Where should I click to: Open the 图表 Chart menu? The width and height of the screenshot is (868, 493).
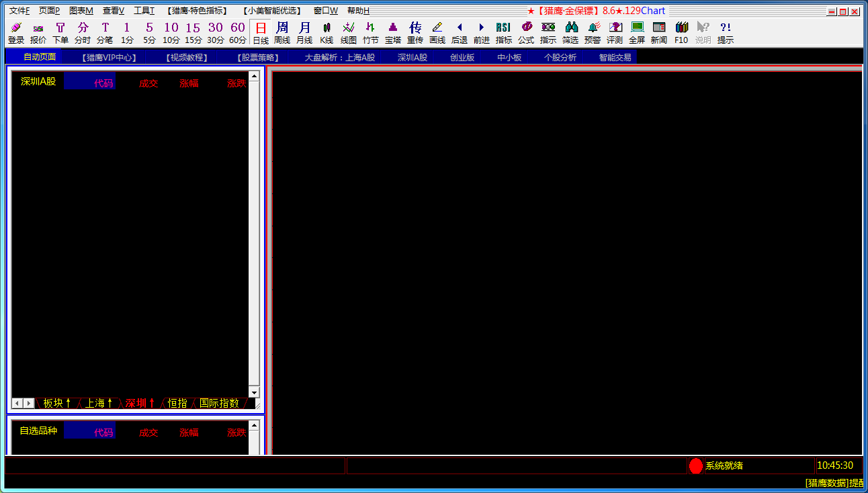81,11
